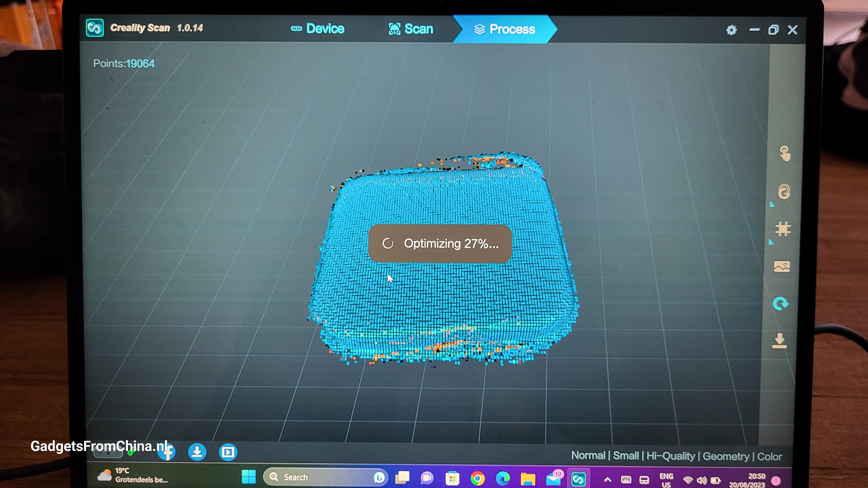
Task: Switch to the Scan tab
Action: click(411, 29)
